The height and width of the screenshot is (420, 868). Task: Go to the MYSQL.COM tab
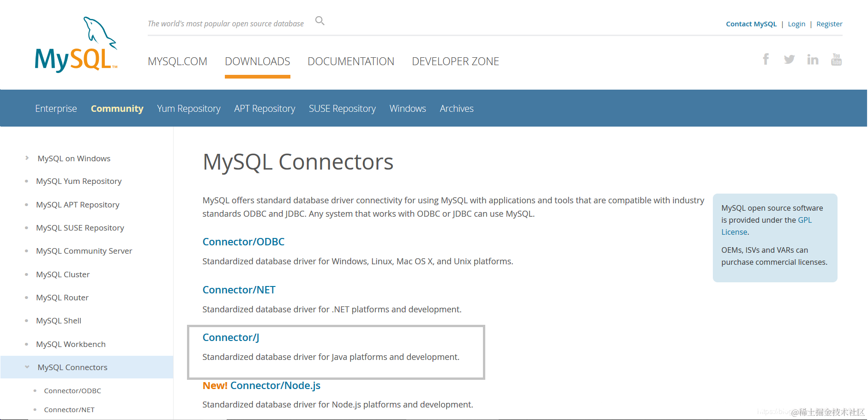(x=177, y=61)
